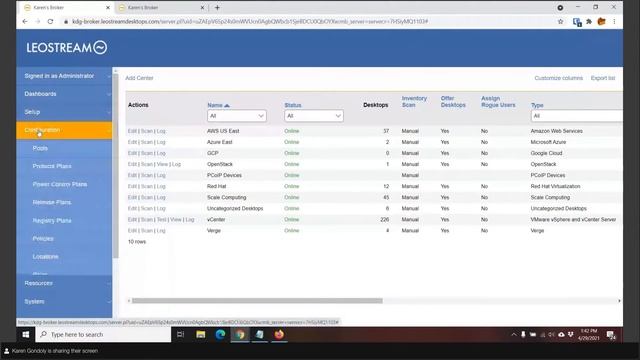Collapse the Configuration menu
This screenshot has width=640, height=360.
pyautogui.click(x=64, y=130)
